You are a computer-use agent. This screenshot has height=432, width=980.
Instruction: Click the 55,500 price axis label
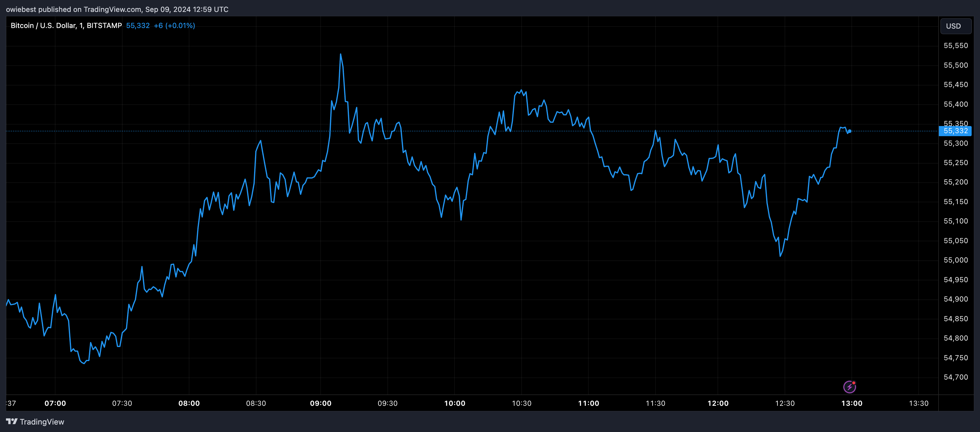point(956,65)
